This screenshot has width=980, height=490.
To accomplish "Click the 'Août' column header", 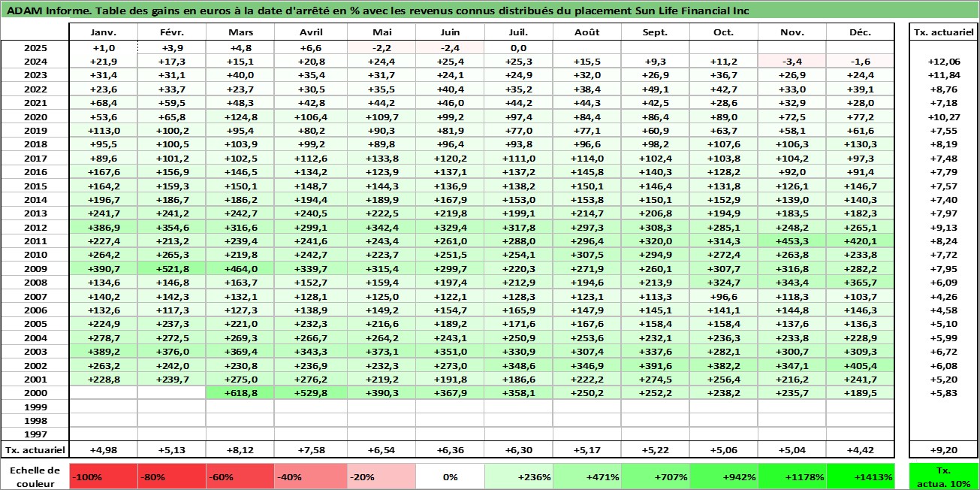I will point(587,33).
